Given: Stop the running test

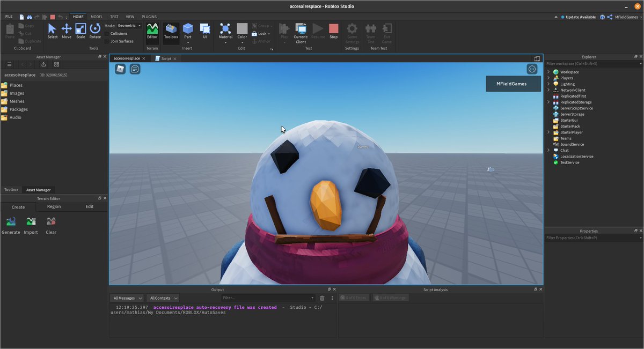Looking at the screenshot, I should pos(334,31).
